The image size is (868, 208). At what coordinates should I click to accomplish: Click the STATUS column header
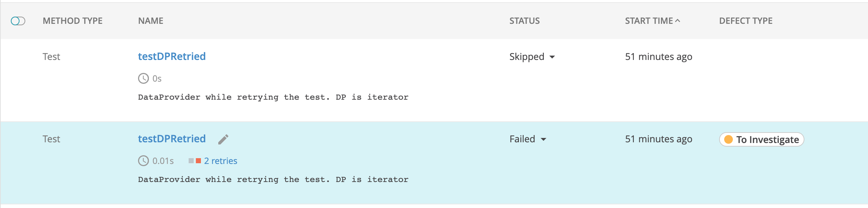[524, 21]
